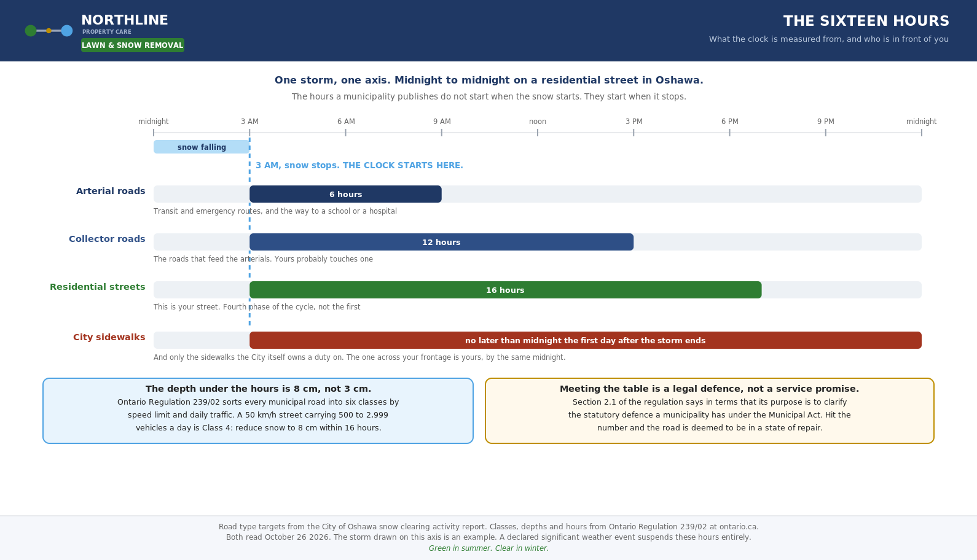The height and width of the screenshot is (560, 977).
Task: Click the Northline two-dot logo icon
Action: [49, 31]
